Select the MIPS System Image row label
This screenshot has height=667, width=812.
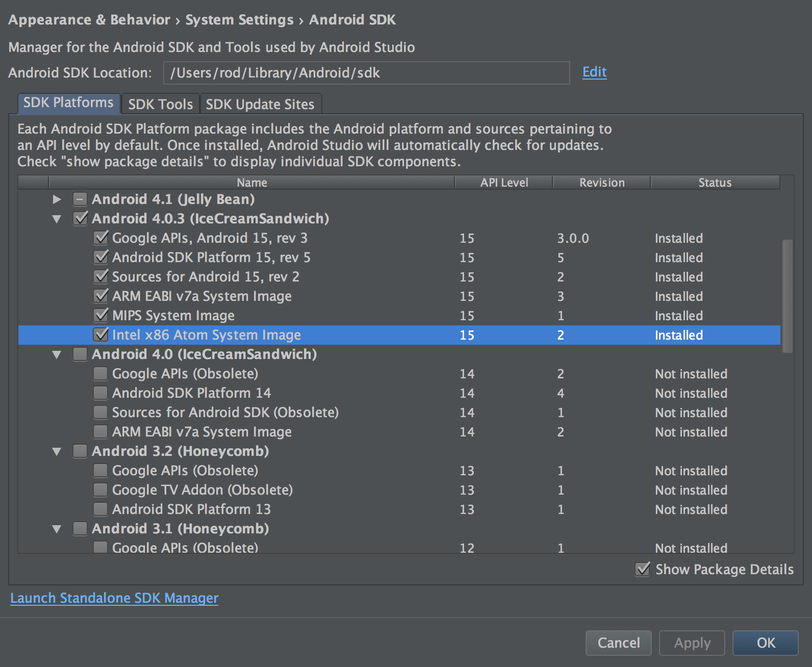(173, 316)
